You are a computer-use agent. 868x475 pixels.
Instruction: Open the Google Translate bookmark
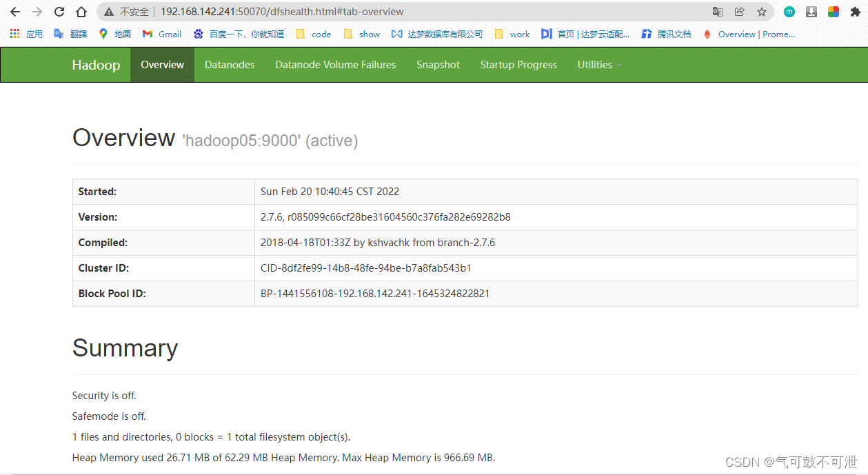(x=70, y=34)
